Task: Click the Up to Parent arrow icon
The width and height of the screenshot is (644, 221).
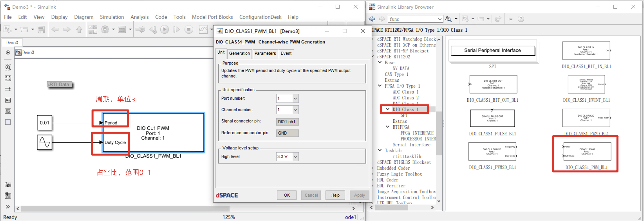Action: [79, 30]
